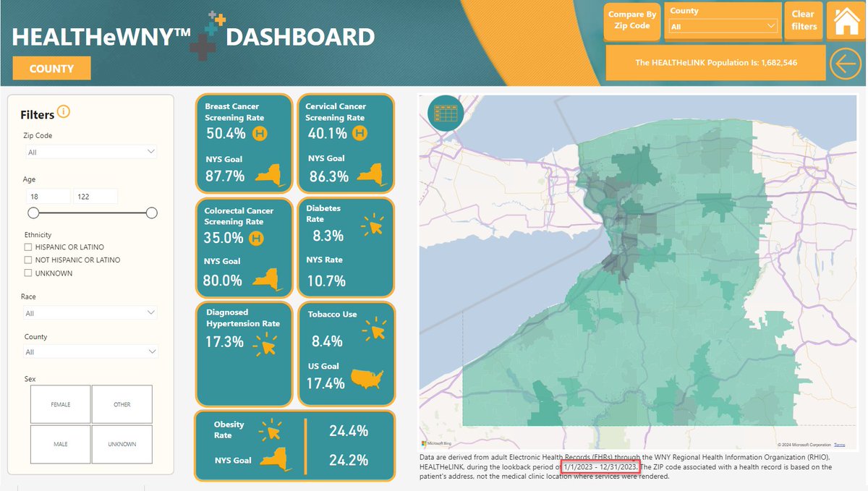Open the table view icon on map

click(x=446, y=114)
